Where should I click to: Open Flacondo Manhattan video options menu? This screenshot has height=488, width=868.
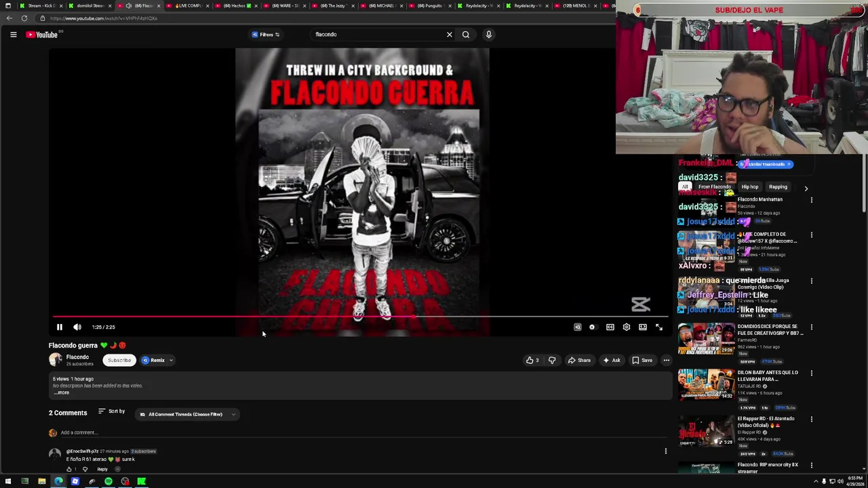[811, 200]
